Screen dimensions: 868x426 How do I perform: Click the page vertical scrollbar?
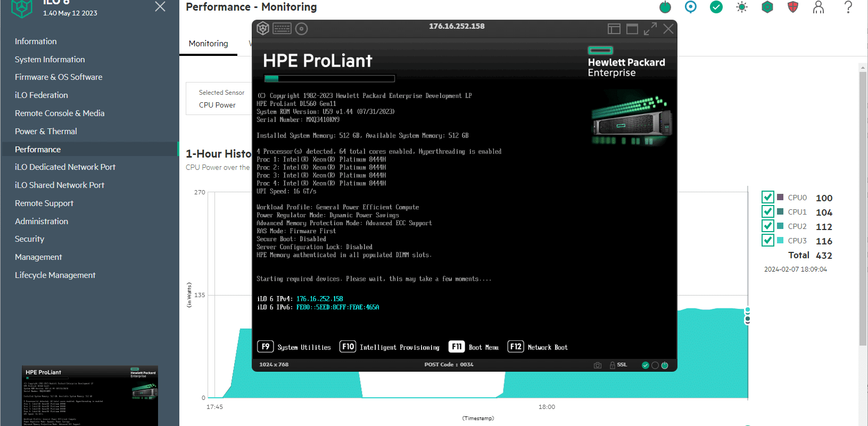coord(863,208)
